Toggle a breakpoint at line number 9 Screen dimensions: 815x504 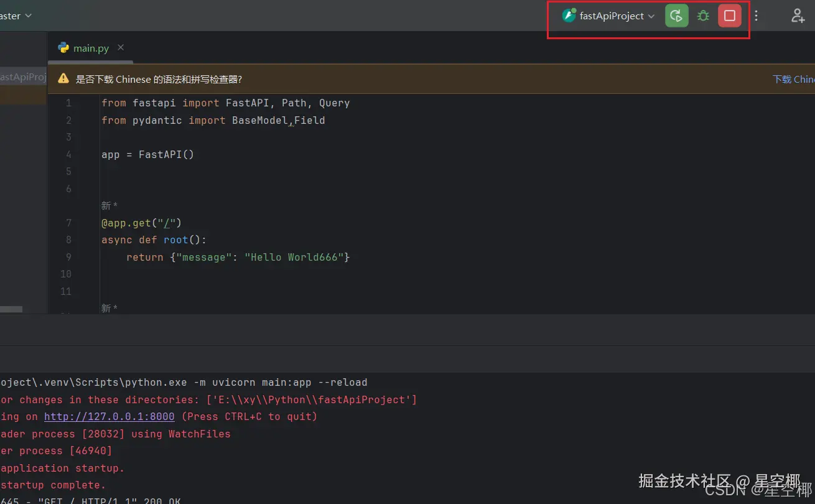pyautogui.click(x=68, y=257)
